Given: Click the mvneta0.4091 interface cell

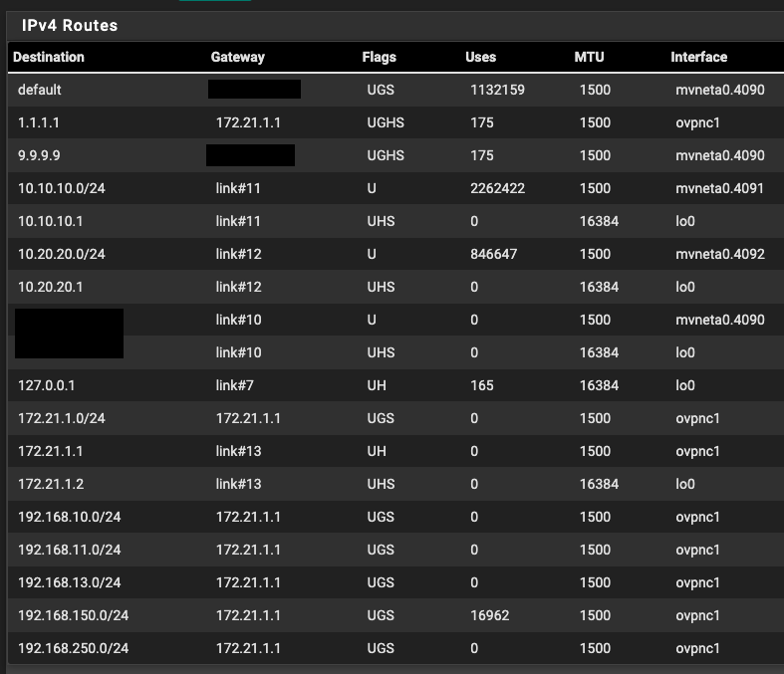Looking at the screenshot, I should (x=719, y=188).
